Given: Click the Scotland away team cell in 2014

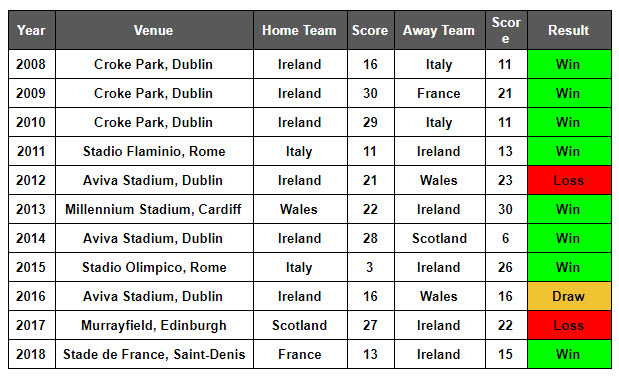Looking at the screenshot, I should pos(440,238).
